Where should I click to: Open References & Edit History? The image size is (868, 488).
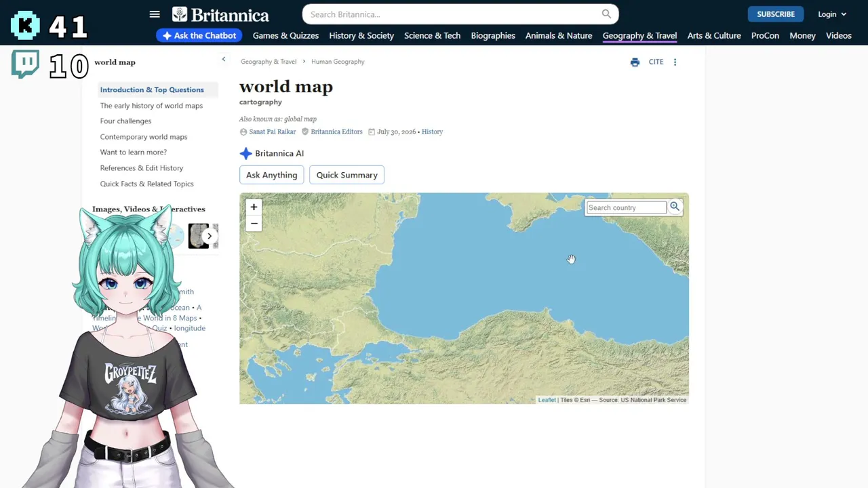click(142, 168)
